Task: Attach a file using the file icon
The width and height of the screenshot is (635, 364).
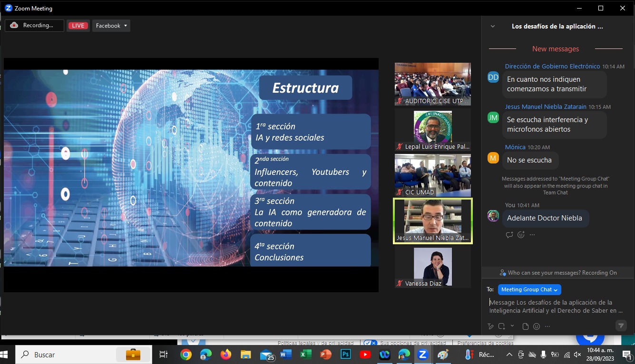Action: tap(525, 326)
